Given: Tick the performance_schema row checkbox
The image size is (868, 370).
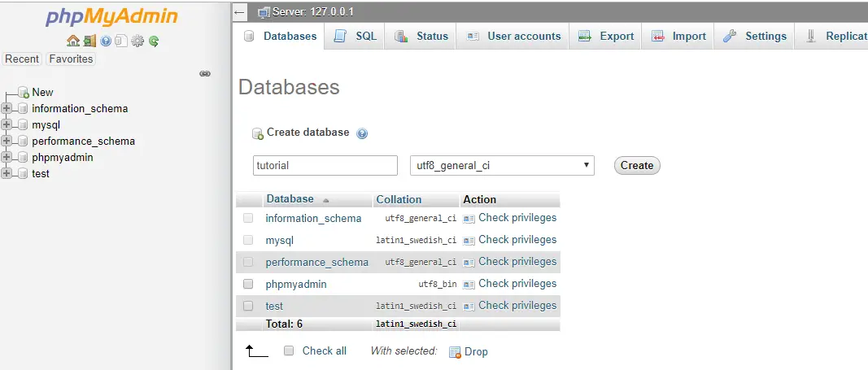Looking at the screenshot, I should [x=248, y=262].
